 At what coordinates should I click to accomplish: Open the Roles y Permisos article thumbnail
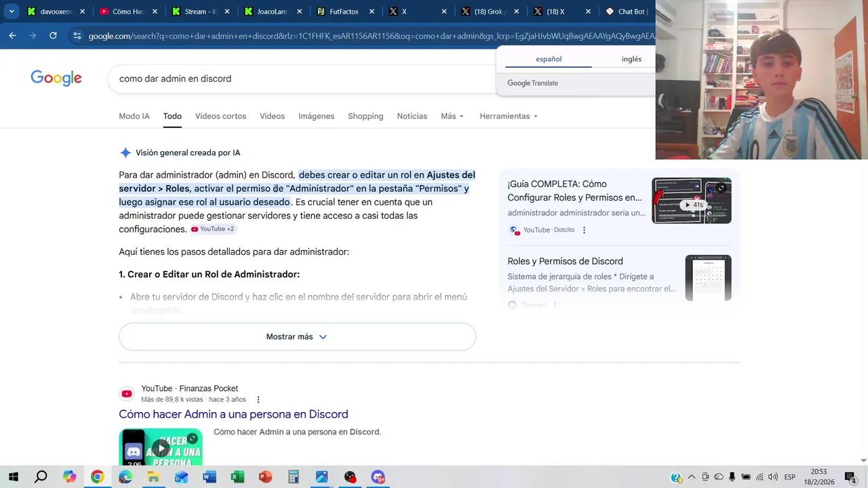click(708, 278)
